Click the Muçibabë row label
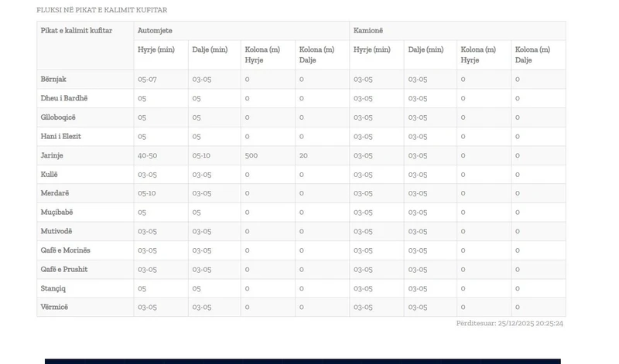Image resolution: width=619 pixels, height=364 pixels. click(56, 212)
